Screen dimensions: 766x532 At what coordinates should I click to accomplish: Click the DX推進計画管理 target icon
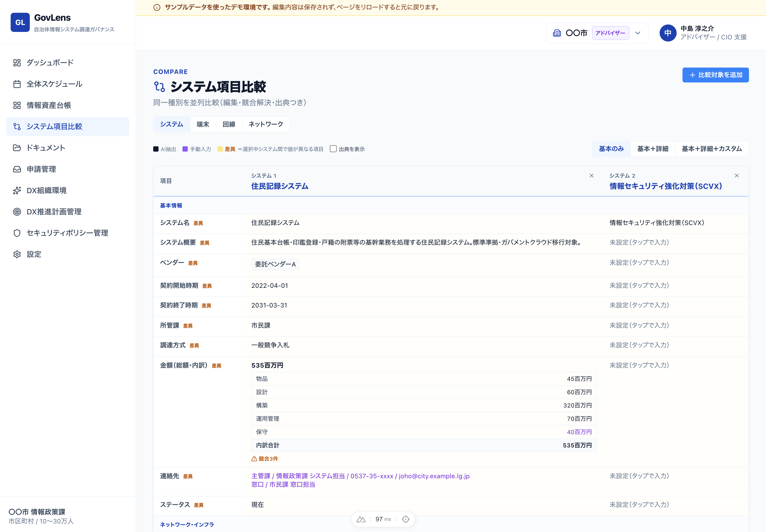(17, 212)
